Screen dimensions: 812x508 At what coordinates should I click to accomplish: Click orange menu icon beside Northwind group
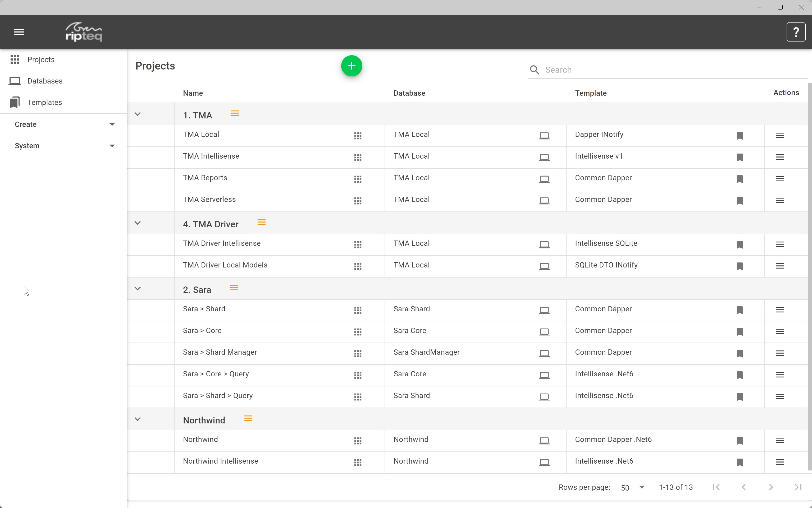point(248,418)
